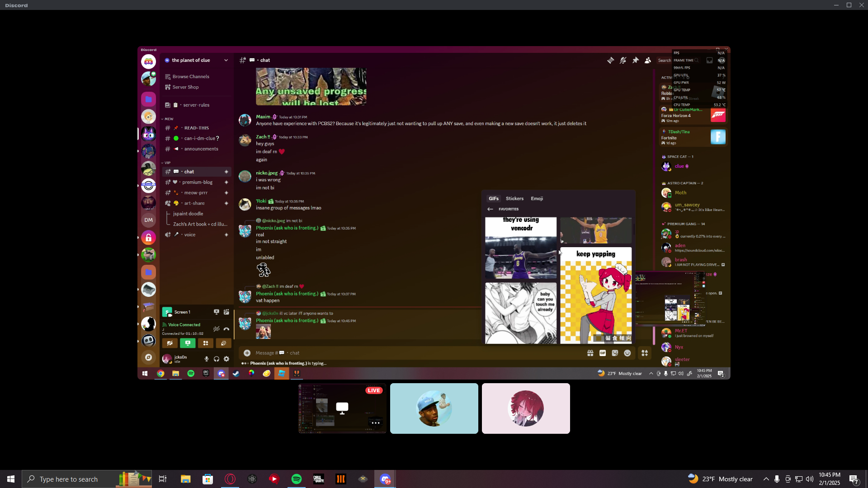Open the Threads icon in chat header
The width and height of the screenshot is (868, 488).
[610, 60]
